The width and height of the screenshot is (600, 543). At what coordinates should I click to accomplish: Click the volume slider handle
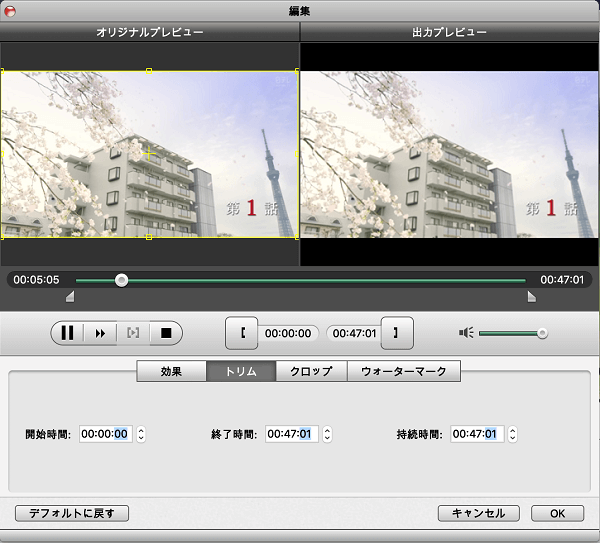542,333
